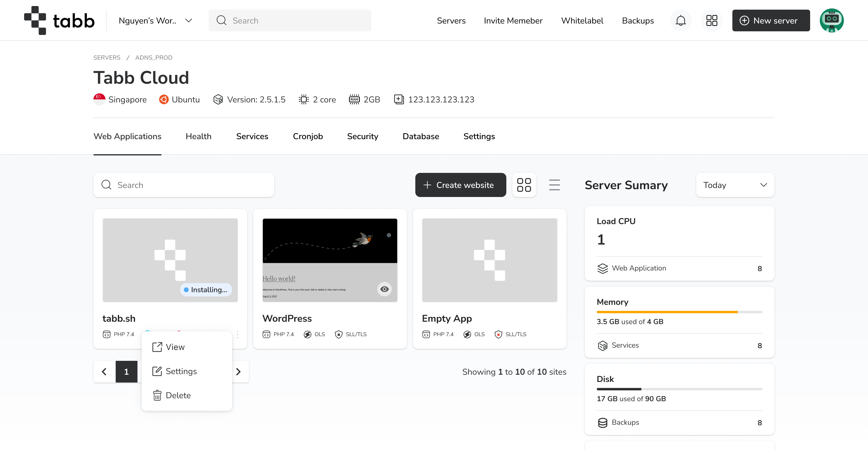Click the PHP icon on Empty App card
The height and width of the screenshot is (450, 868).
pos(426,334)
